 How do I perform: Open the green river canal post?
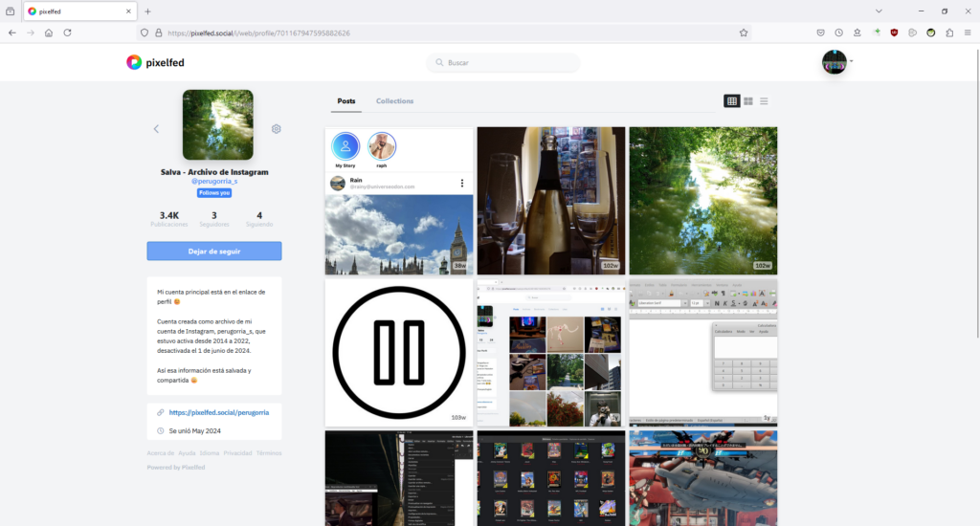point(703,201)
